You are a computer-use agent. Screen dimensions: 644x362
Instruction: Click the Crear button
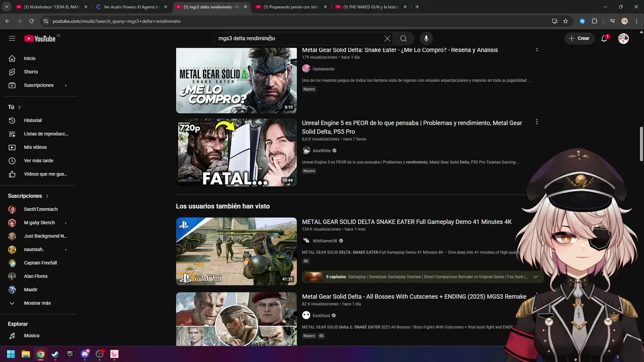coord(579,38)
